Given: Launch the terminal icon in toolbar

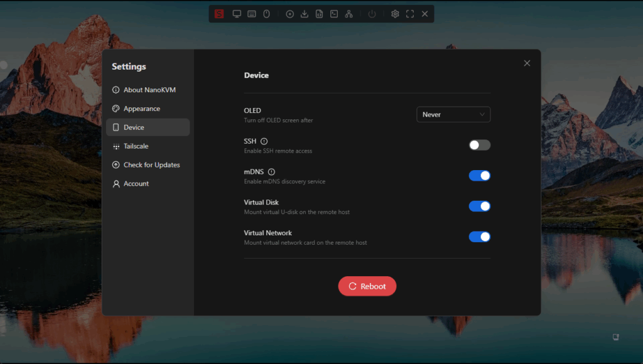Looking at the screenshot, I should 334,14.
